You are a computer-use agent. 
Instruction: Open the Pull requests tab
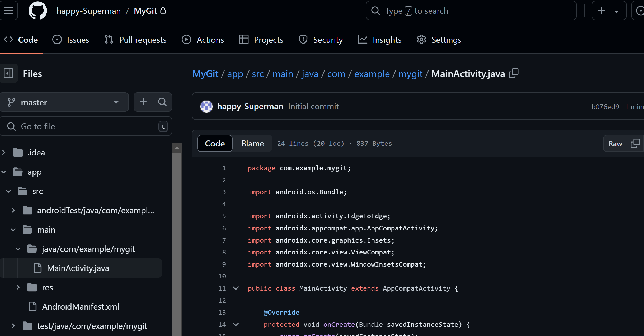point(135,40)
